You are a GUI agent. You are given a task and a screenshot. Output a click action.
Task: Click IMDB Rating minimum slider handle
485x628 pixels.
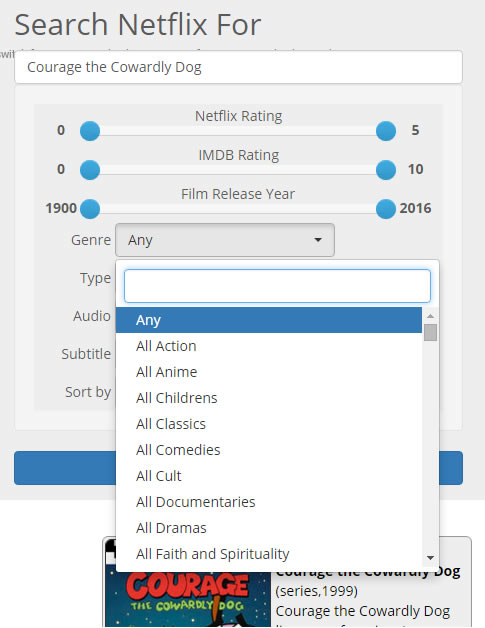click(90, 170)
